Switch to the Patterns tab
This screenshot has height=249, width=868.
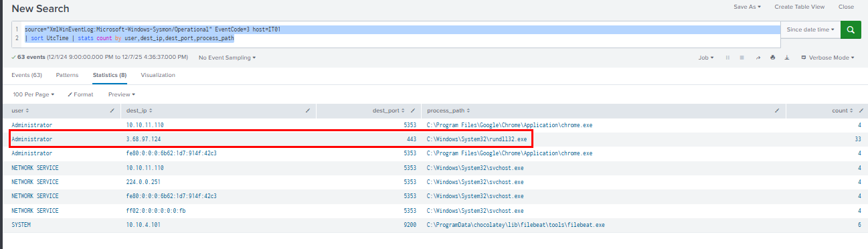67,75
